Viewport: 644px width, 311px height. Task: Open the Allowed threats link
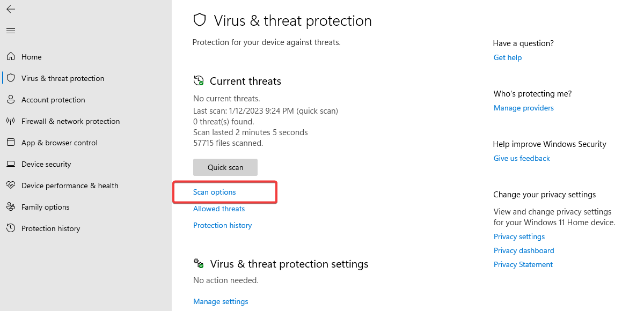coord(219,209)
